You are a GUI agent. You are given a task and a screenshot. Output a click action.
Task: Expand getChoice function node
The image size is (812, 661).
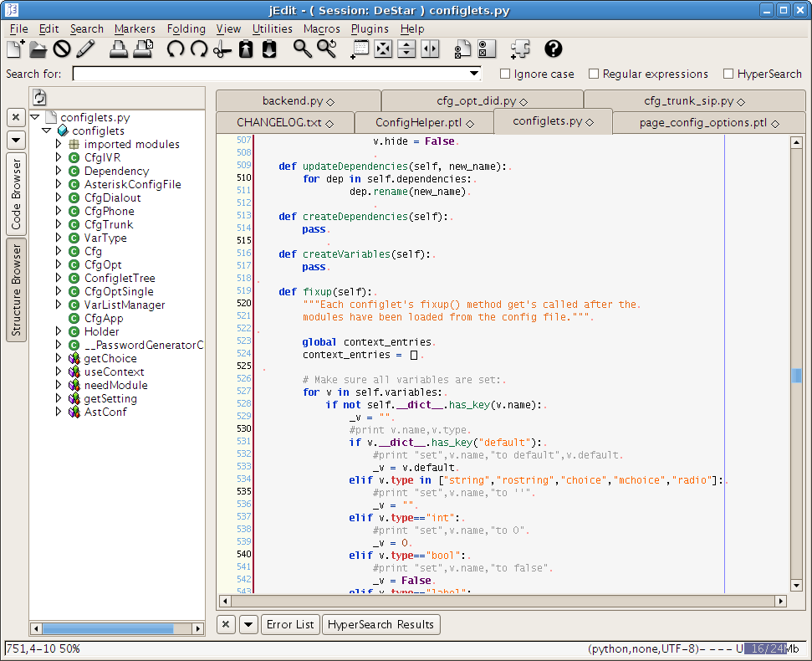pyautogui.click(x=59, y=358)
